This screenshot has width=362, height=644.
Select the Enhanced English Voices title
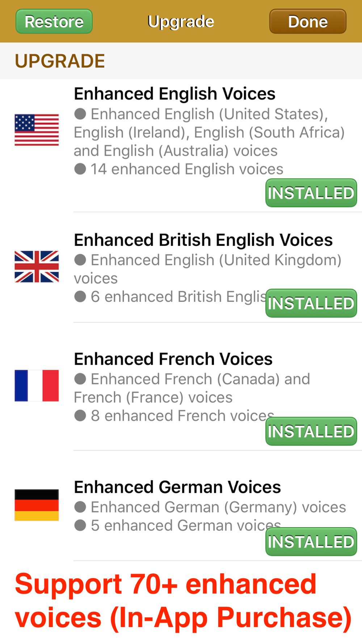174,94
